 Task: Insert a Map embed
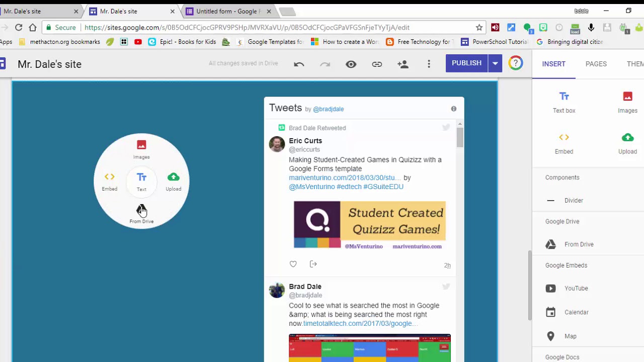[x=561, y=336]
